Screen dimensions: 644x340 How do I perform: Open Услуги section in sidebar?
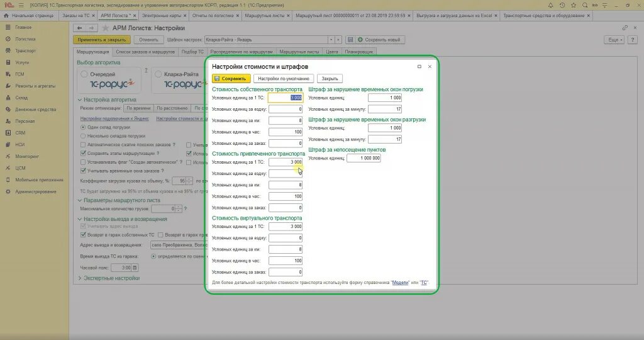click(x=22, y=62)
